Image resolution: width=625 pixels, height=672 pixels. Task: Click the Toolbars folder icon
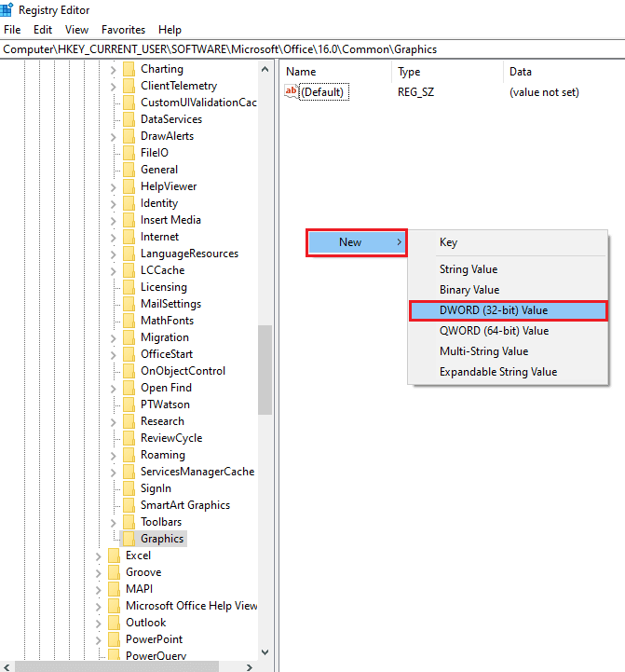[129, 522]
